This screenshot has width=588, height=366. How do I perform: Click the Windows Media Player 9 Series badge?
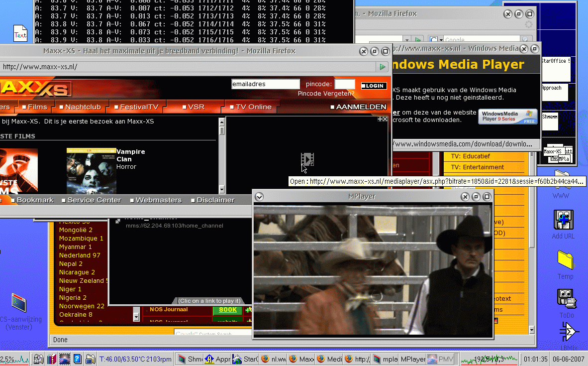pyautogui.click(x=508, y=117)
